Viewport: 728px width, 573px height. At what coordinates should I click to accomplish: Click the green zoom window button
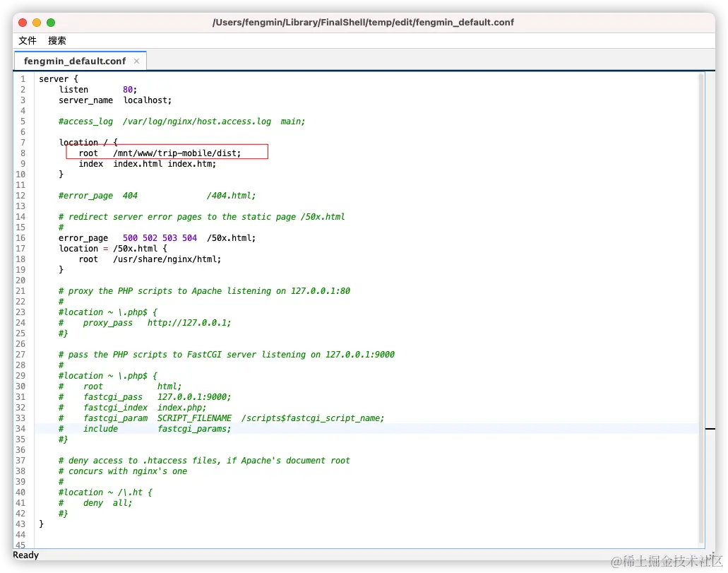(51, 23)
